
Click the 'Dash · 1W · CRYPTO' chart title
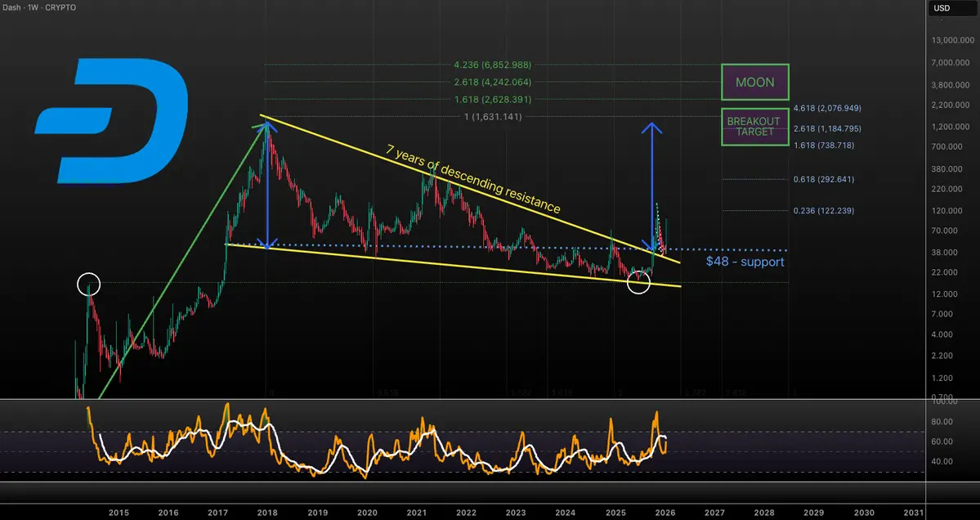tap(39, 7)
